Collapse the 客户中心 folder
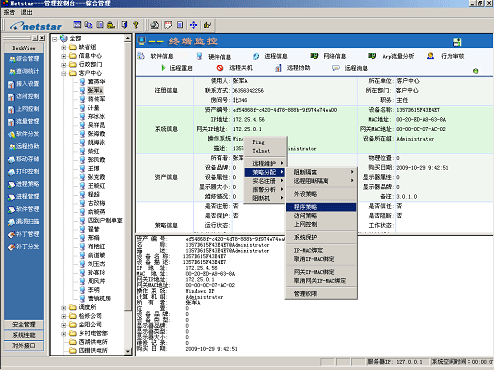Image resolution: width=494 pixels, height=370 pixels. pyautogui.click(x=63, y=74)
